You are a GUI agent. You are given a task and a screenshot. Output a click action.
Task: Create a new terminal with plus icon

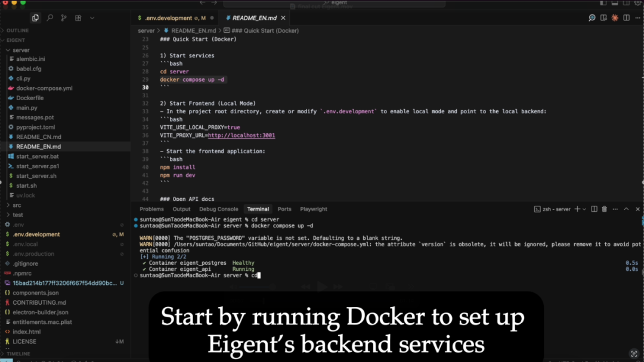(577, 209)
